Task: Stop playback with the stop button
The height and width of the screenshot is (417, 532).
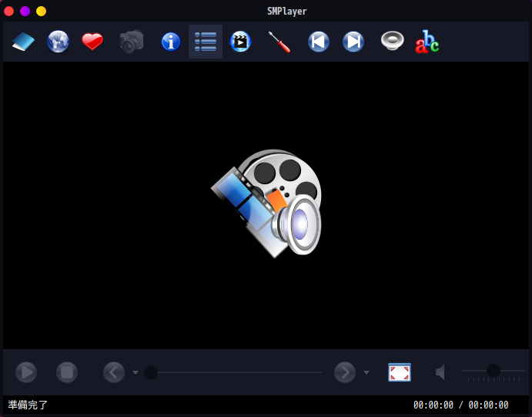Action: [x=67, y=372]
